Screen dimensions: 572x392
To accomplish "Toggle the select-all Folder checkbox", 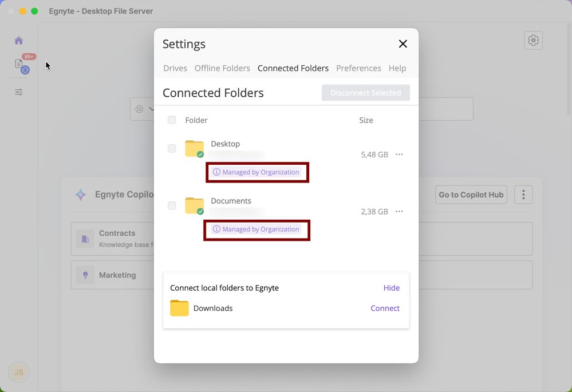I will click(172, 120).
